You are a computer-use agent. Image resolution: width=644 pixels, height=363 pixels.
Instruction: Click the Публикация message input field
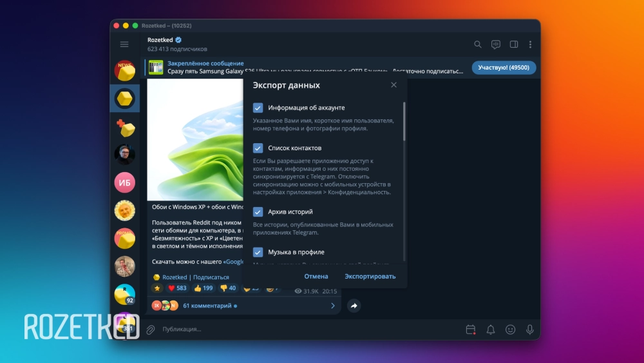[x=309, y=329]
